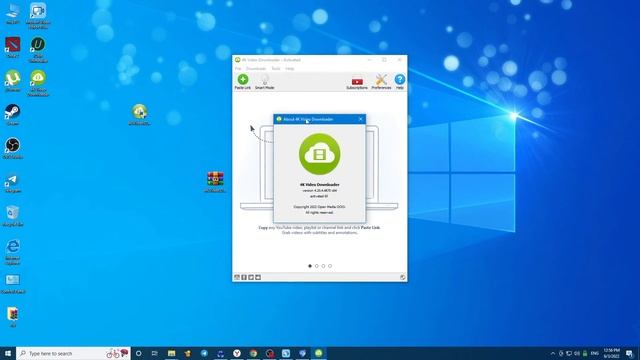Open Preferences tools icon
Screen dimensions: 640x360
381,82
